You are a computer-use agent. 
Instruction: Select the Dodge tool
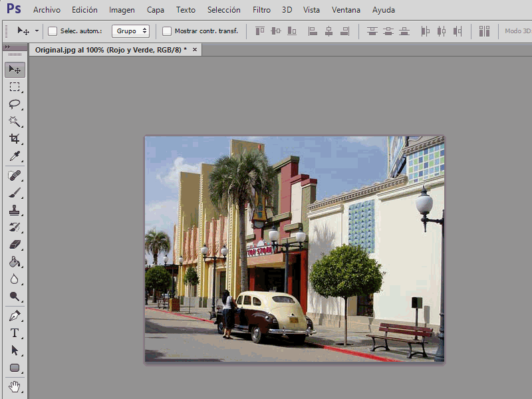click(x=15, y=297)
